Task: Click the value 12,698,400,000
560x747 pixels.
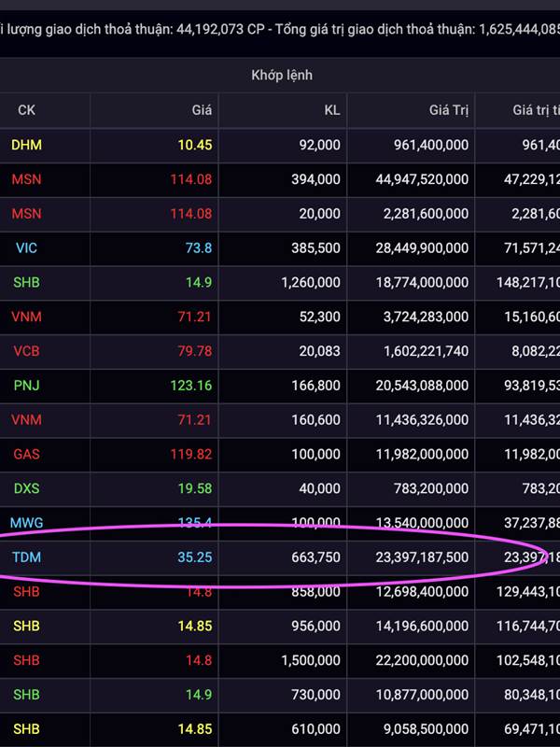Action: click(422, 591)
